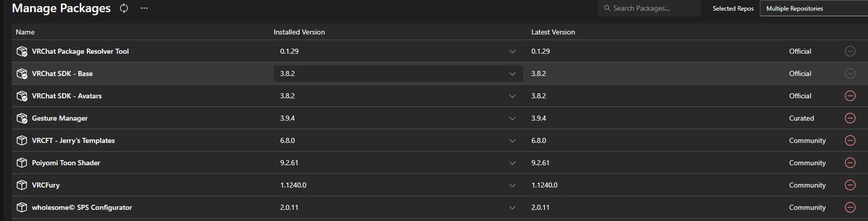Remove the wholesome SPS Configurator package
The width and height of the screenshot is (868, 221).
click(x=850, y=207)
